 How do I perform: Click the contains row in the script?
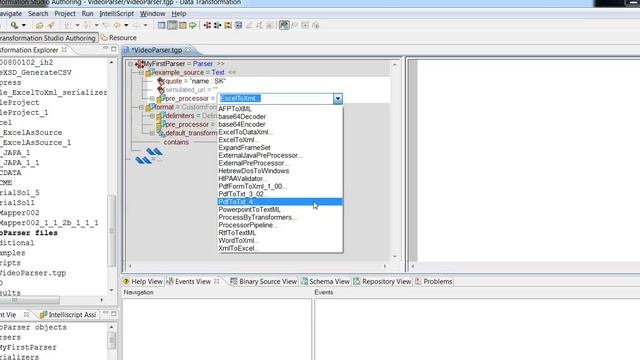point(176,142)
